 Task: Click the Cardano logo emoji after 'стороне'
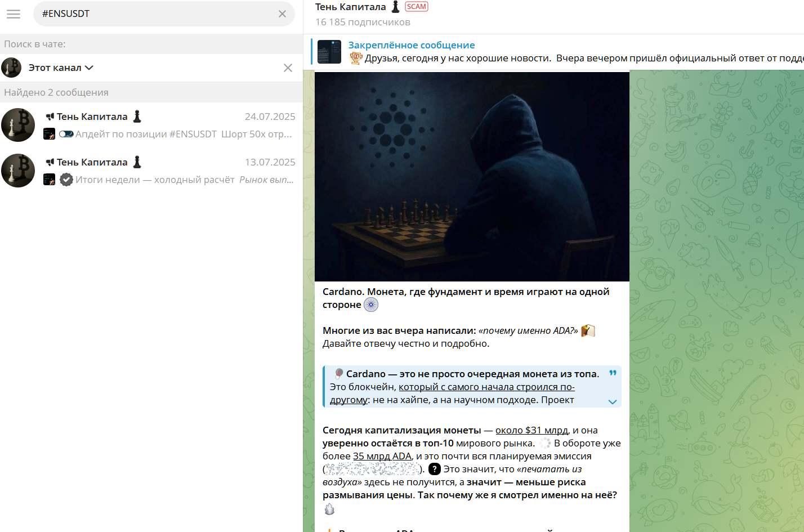(371, 305)
